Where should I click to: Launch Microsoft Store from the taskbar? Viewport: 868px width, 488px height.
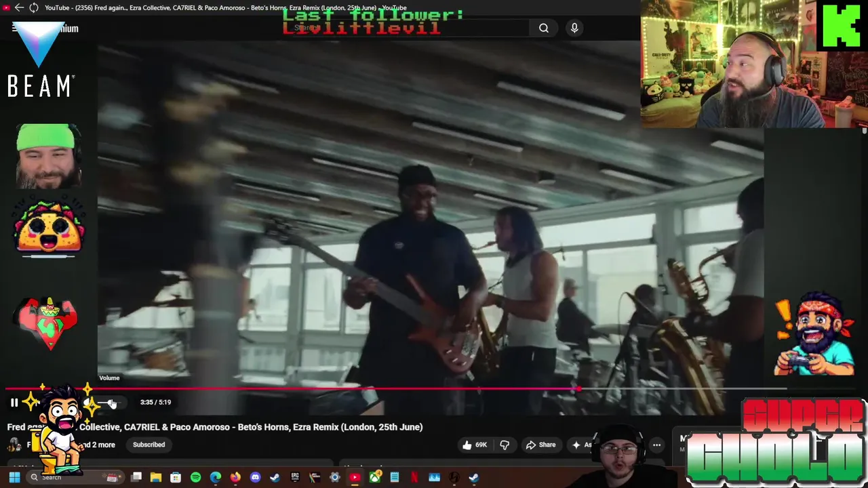[176, 477]
